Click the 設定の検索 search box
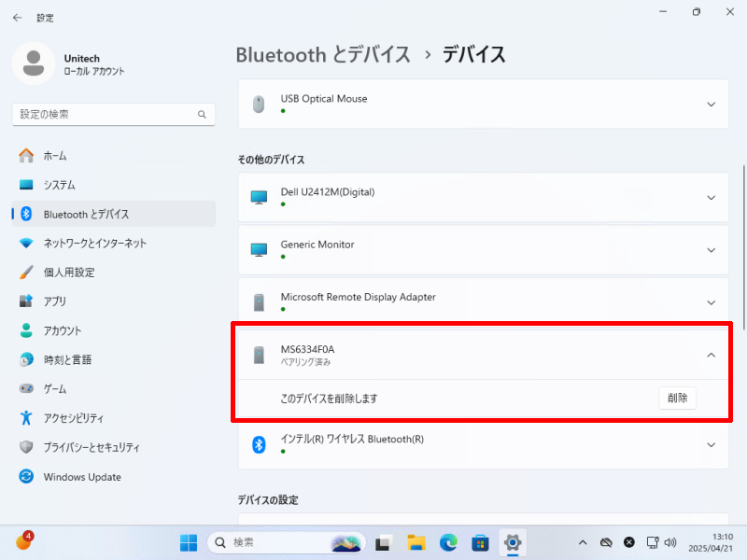This screenshot has width=747, height=560. tap(113, 114)
